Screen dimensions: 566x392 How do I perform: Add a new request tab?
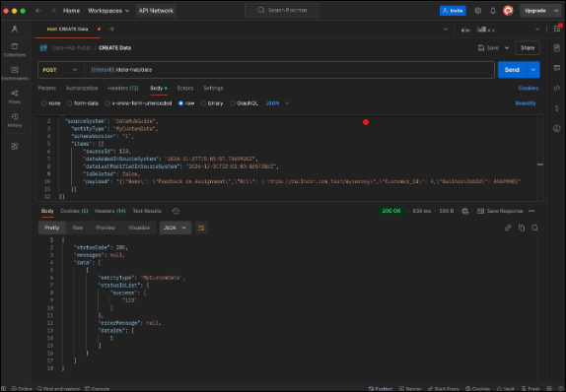111,29
